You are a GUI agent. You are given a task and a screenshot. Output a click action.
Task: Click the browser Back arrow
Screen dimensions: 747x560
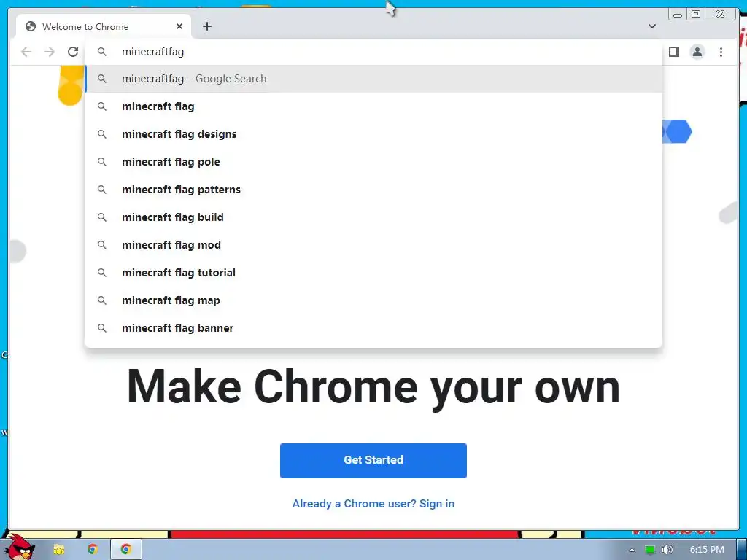click(26, 52)
